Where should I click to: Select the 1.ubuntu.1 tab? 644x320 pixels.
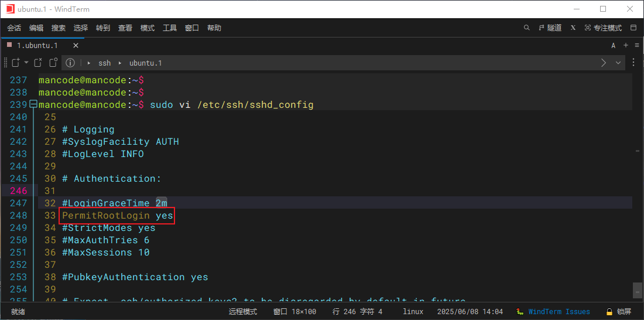pos(37,45)
